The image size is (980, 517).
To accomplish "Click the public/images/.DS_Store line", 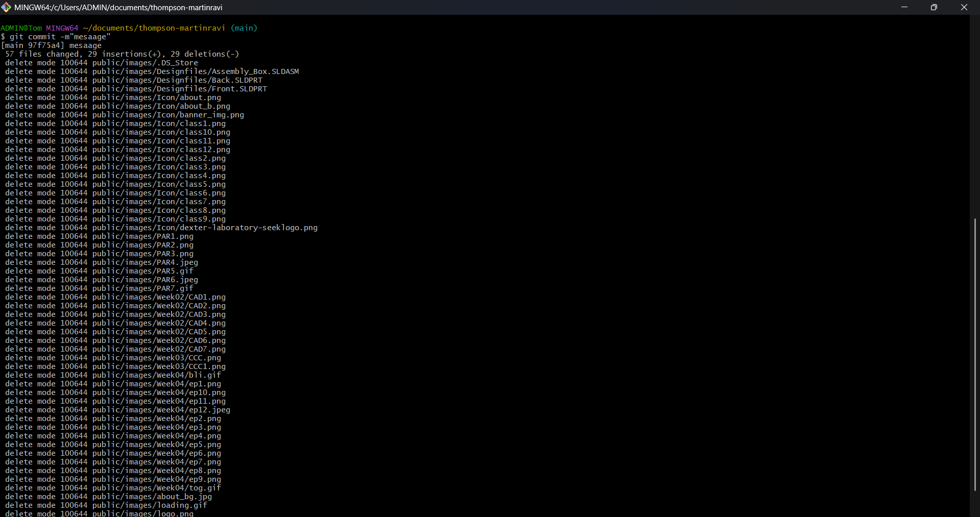I will click(102, 63).
